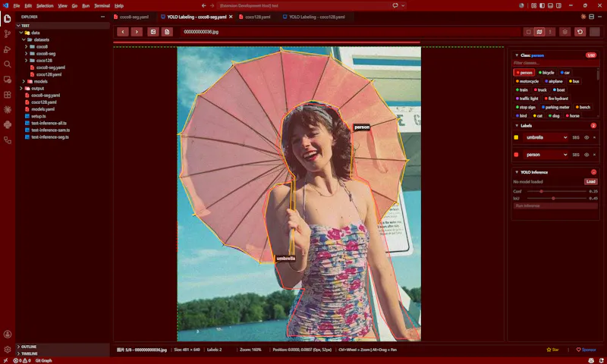Open the person label class dropdown

(x=546, y=155)
